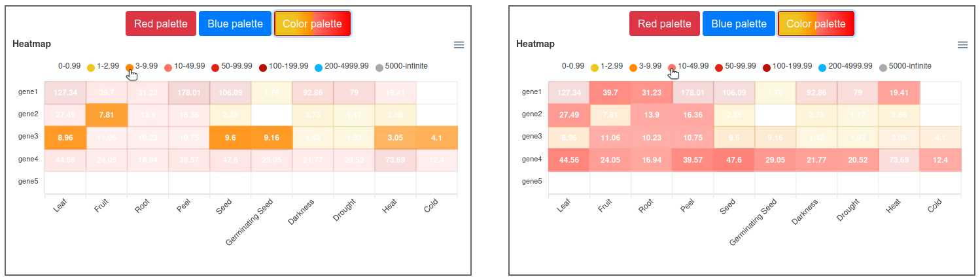Click the dark red 100-199.99 marker in right legend

(767, 67)
